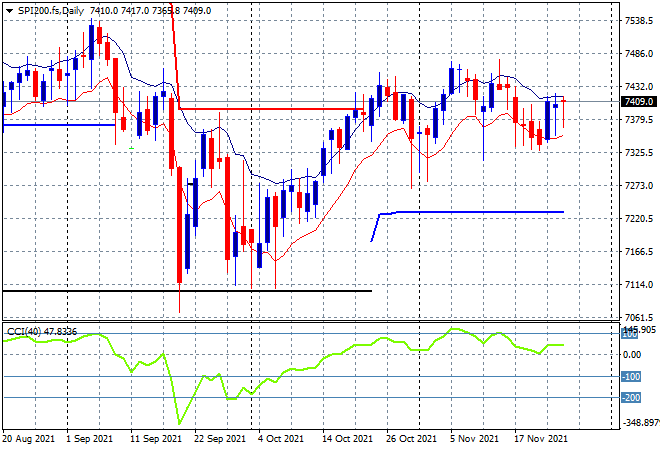Click the 7273.0 price axis label
The width and height of the screenshot is (660, 450).
pyautogui.click(x=639, y=185)
